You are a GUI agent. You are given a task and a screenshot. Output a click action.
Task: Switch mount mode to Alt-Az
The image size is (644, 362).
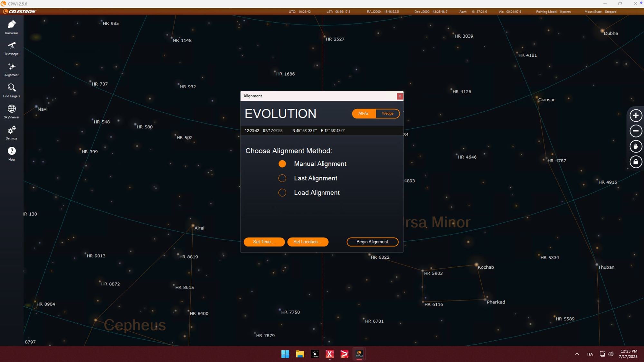[x=364, y=114]
